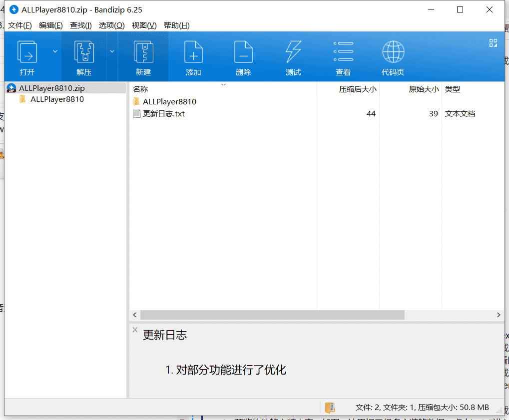509x420 pixels.
Task: Minimize the Bandizip window
Action: (x=431, y=9)
